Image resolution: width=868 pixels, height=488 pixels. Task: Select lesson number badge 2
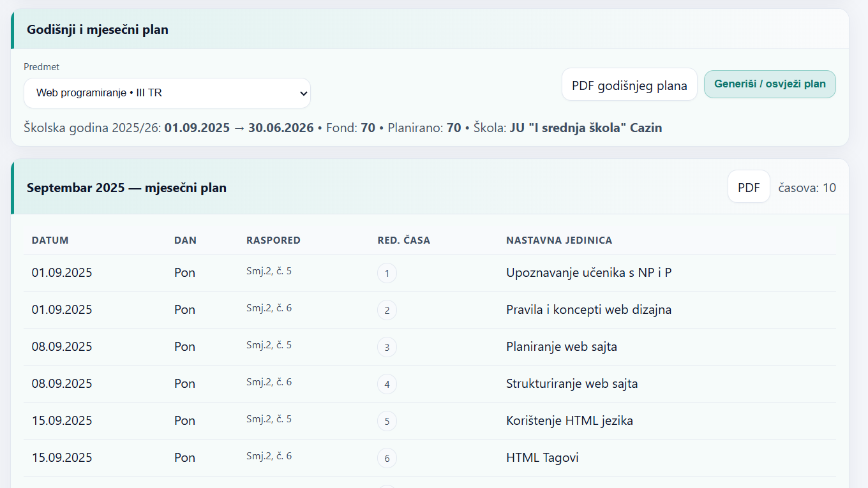(x=387, y=311)
